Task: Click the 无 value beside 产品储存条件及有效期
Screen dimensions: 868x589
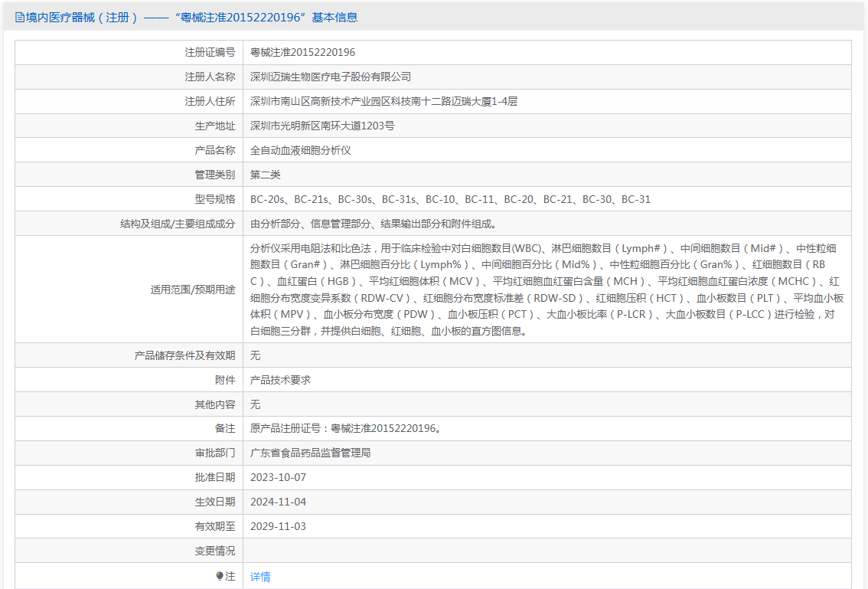Action: [x=255, y=355]
